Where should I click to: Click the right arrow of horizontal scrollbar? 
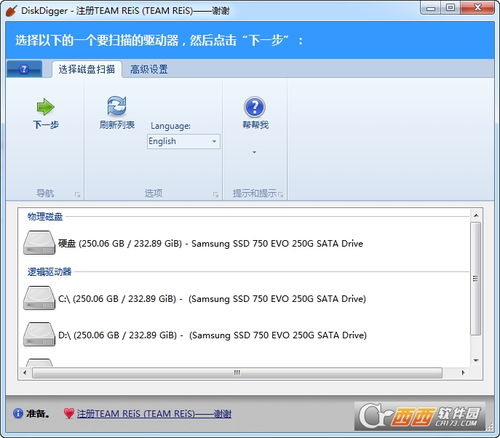pyautogui.click(x=463, y=372)
